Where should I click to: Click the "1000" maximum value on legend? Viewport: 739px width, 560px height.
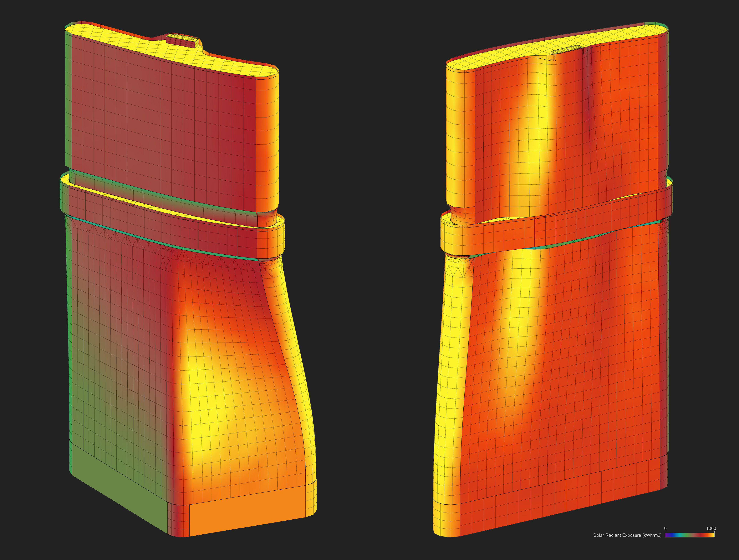[x=711, y=528]
